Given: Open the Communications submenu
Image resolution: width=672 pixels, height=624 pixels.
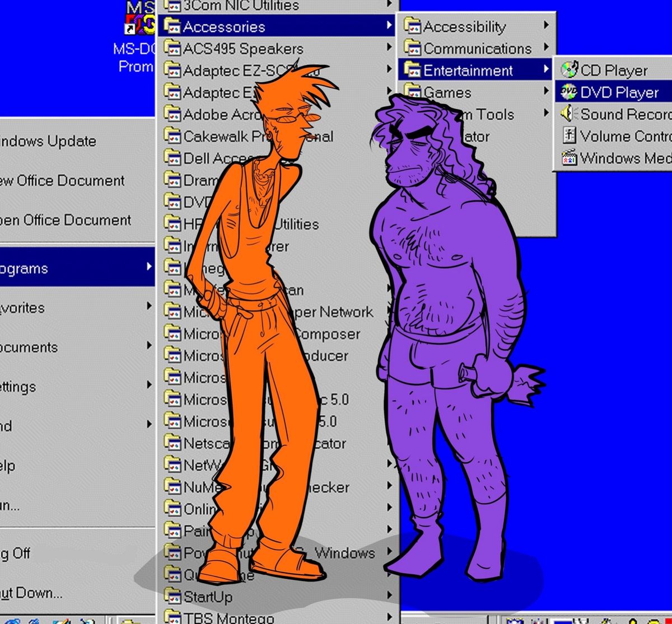Looking at the screenshot, I should click(476, 48).
